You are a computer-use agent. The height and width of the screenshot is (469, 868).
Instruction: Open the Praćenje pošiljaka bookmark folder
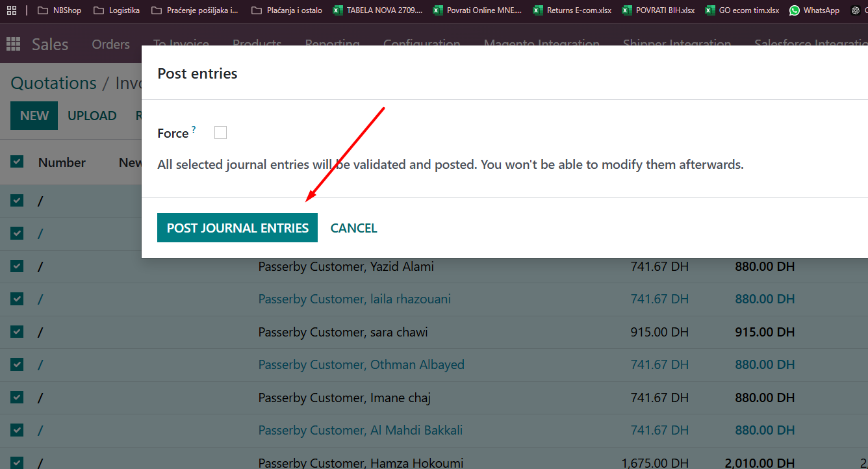point(194,10)
